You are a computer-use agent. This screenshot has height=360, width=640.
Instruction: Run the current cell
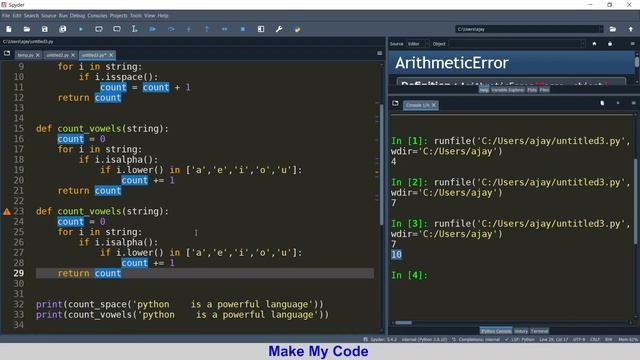(x=99, y=29)
